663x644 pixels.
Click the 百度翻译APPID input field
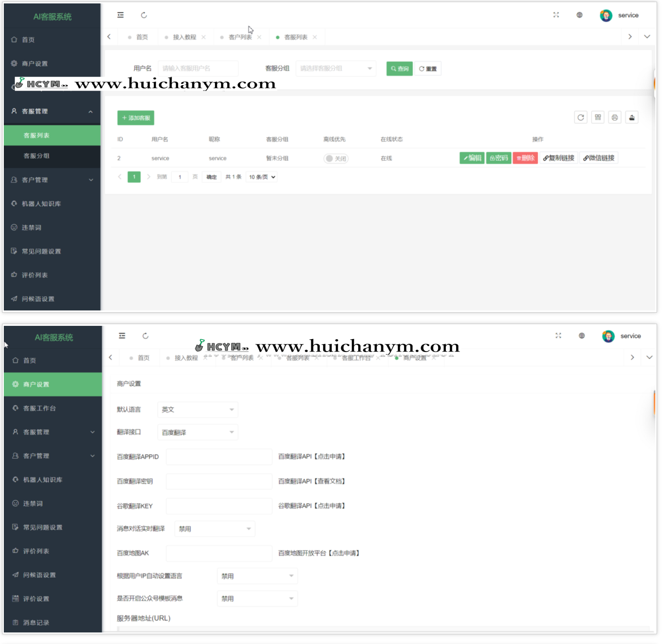(219, 457)
